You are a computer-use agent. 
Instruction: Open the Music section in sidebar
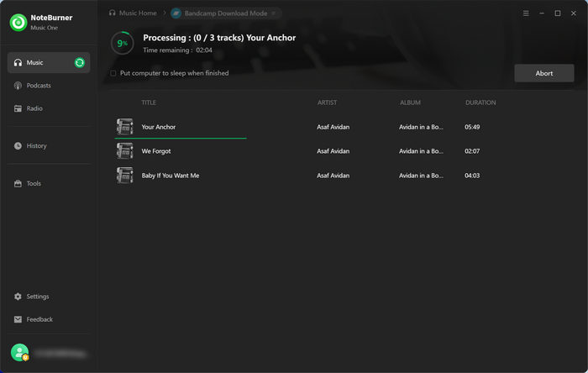tap(49, 63)
